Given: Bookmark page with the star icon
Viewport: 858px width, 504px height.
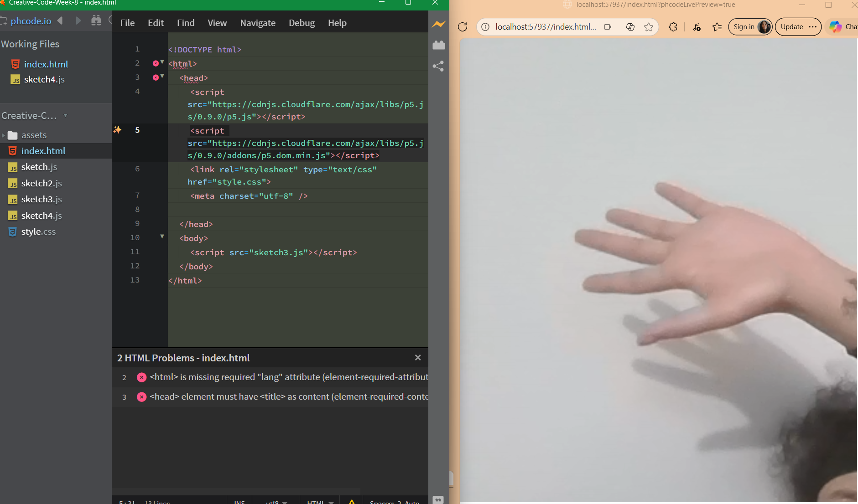Looking at the screenshot, I should pos(648,27).
